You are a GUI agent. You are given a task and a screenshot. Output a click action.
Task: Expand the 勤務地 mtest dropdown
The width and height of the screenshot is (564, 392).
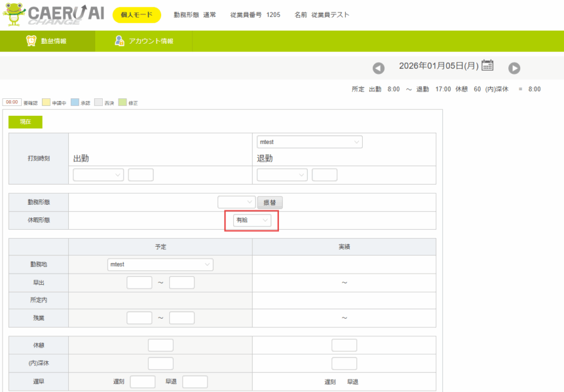[160, 265]
